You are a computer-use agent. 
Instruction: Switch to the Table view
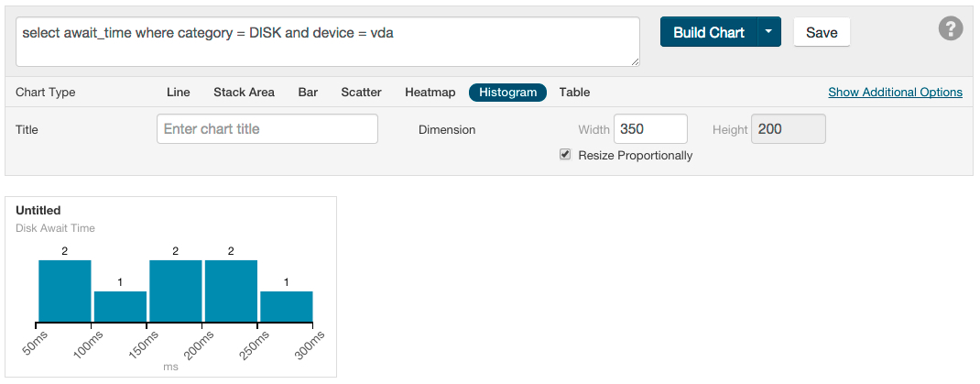(574, 92)
